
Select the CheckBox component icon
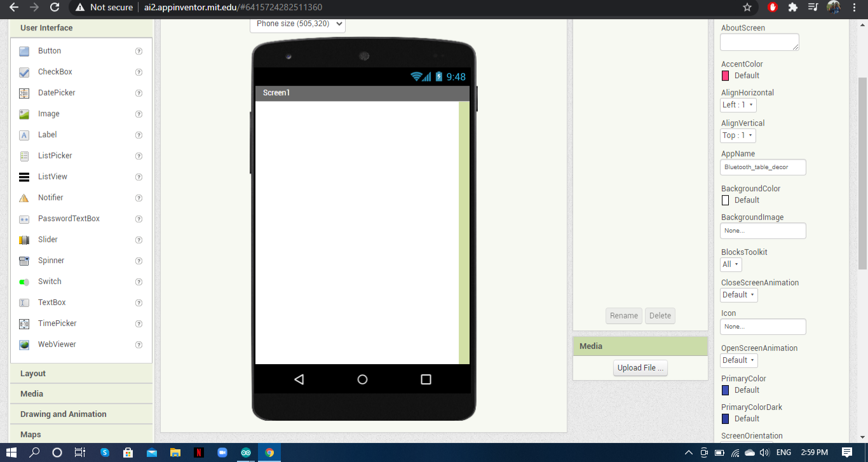pyautogui.click(x=24, y=72)
